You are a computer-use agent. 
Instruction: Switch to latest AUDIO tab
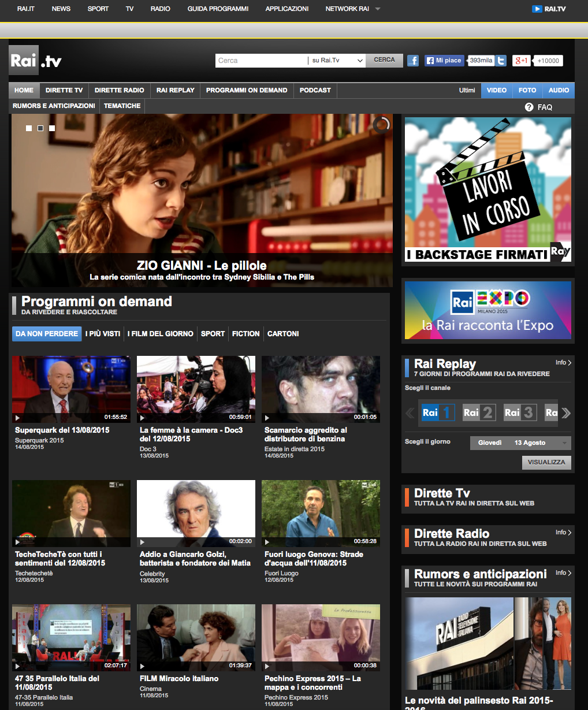pos(559,91)
